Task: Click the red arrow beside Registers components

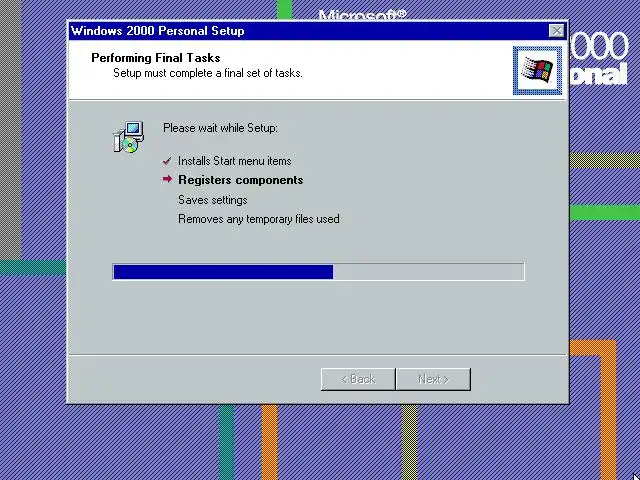Action: pos(167,179)
